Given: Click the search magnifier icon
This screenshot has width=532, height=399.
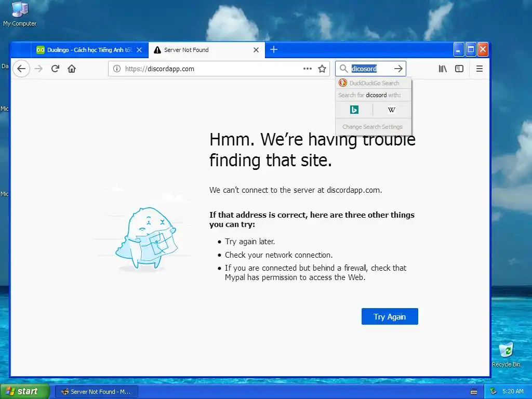Looking at the screenshot, I should [344, 69].
